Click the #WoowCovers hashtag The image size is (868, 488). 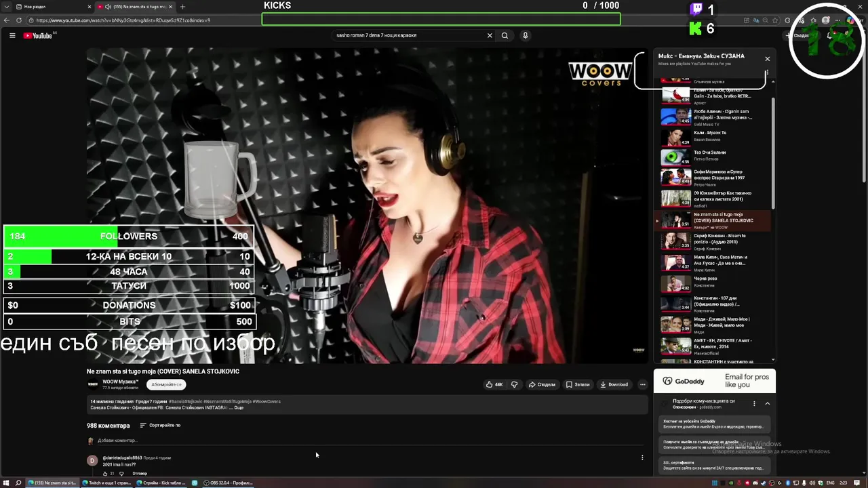pyautogui.click(x=267, y=401)
